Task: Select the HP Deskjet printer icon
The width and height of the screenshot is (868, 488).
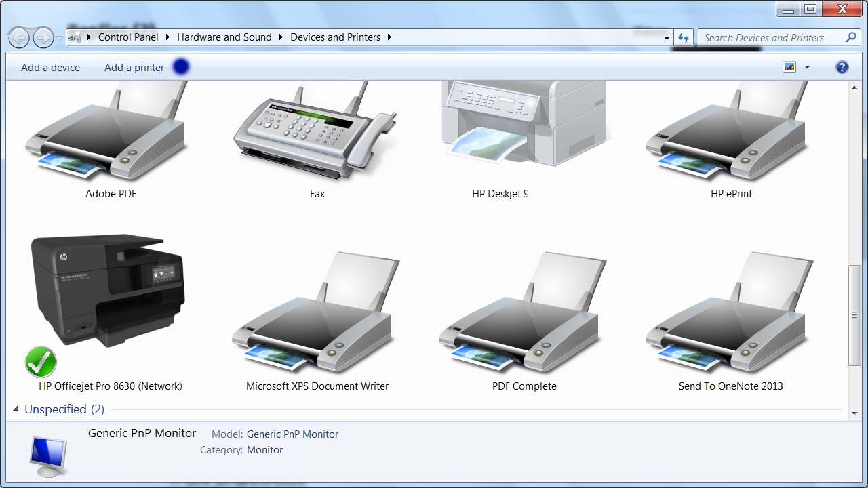Action: point(522,125)
